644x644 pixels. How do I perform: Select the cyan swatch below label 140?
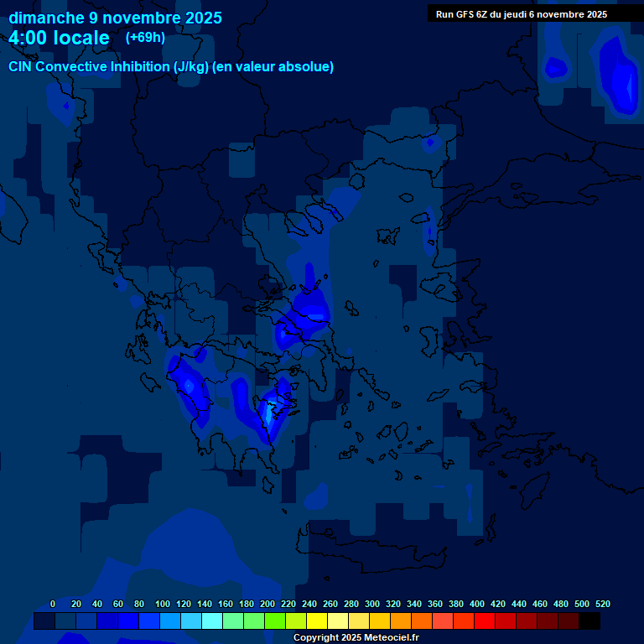tap(212, 621)
